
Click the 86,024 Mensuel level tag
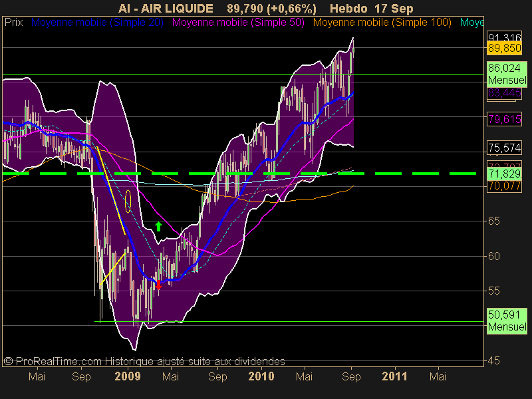tap(507, 74)
